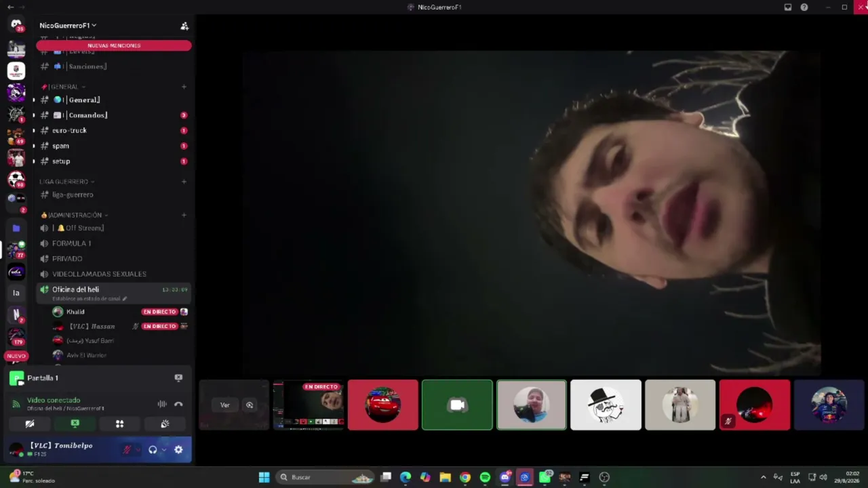Open Spotify from the taskbar

(x=485, y=477)
